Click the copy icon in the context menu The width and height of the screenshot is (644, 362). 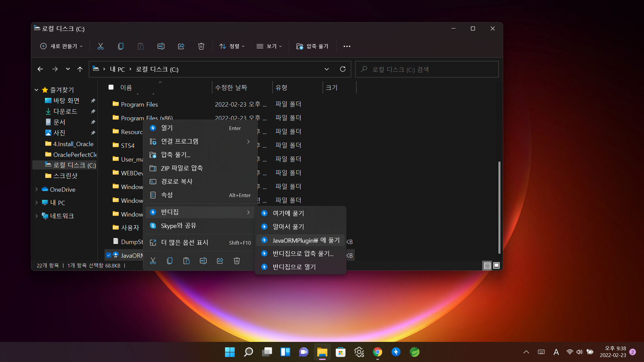(x=170, y=261)
